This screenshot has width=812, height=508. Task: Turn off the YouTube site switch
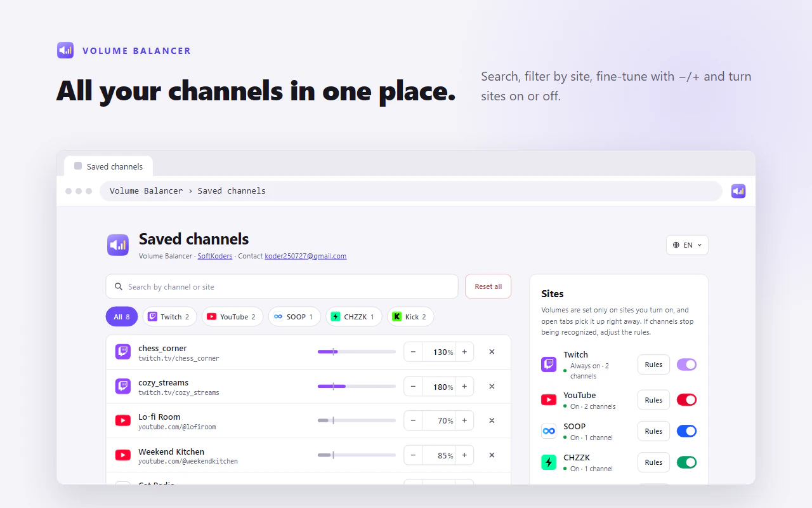686,400
